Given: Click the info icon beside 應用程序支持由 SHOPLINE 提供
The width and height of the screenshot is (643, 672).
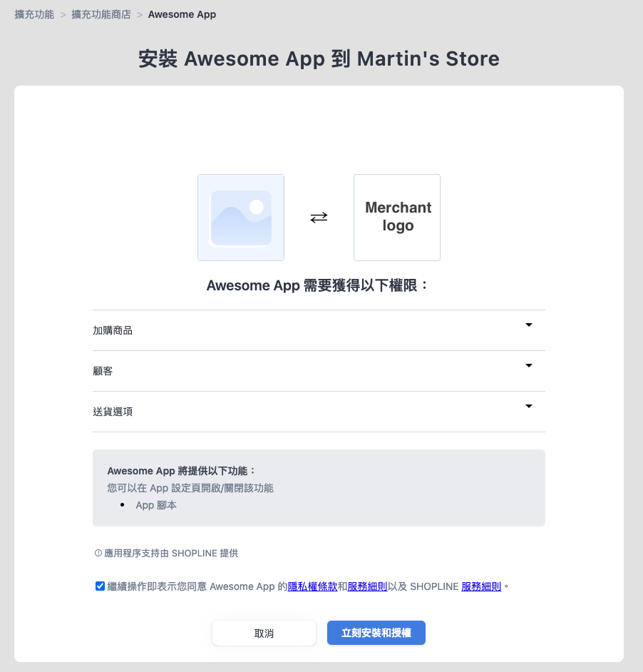Looking at the screenshot, I should coord(98,553).
